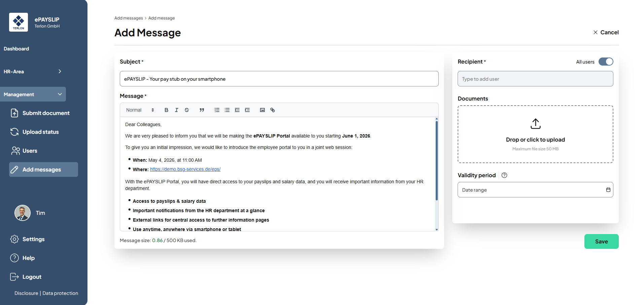Disable the All users toggle
The height and width of the screenshot is (305, 644).
(x=606, y=62)
